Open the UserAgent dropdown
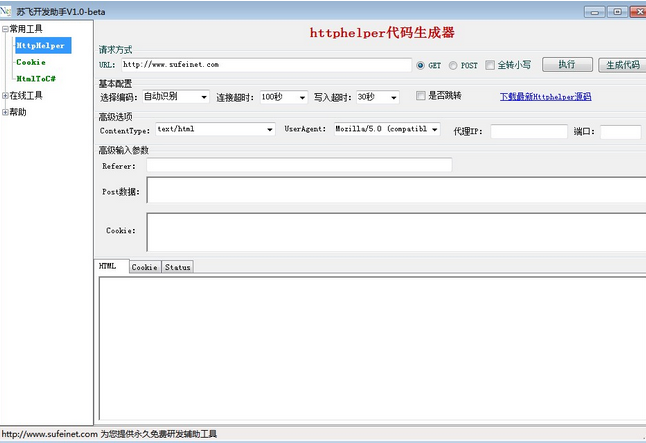646x443 pixels. click(x=387, y=129)
